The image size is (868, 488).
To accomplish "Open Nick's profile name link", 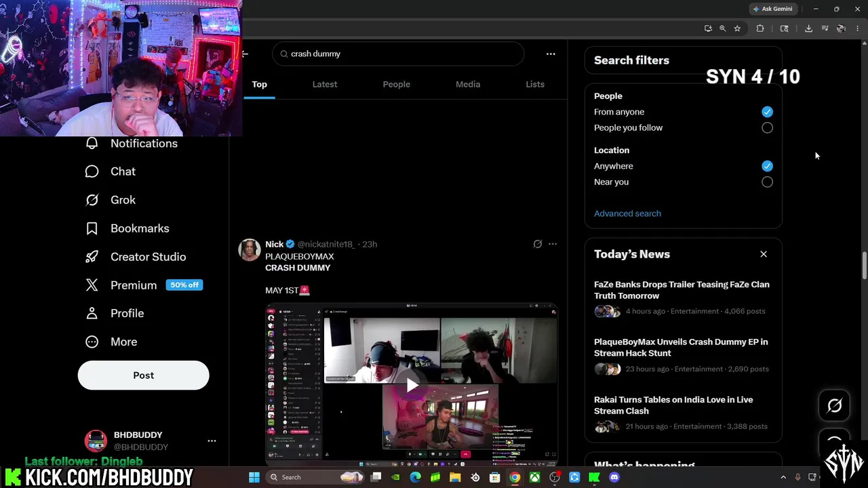I will (275, 244).
